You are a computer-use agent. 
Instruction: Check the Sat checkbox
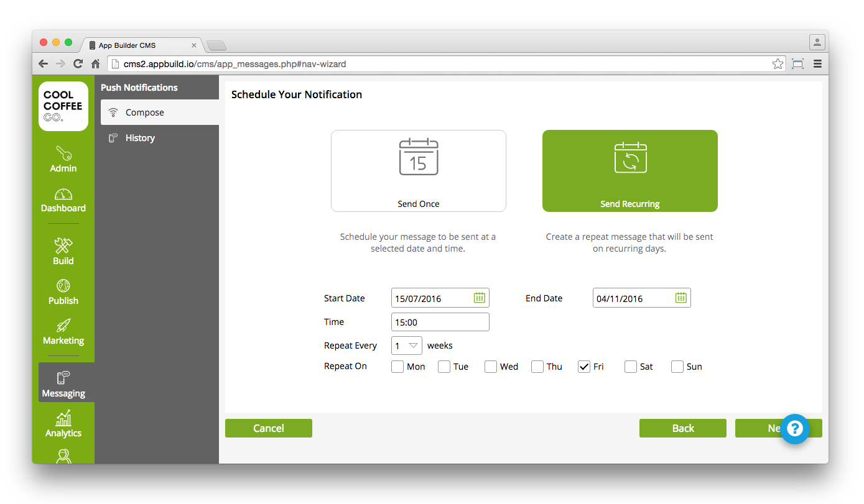point(631,367)
